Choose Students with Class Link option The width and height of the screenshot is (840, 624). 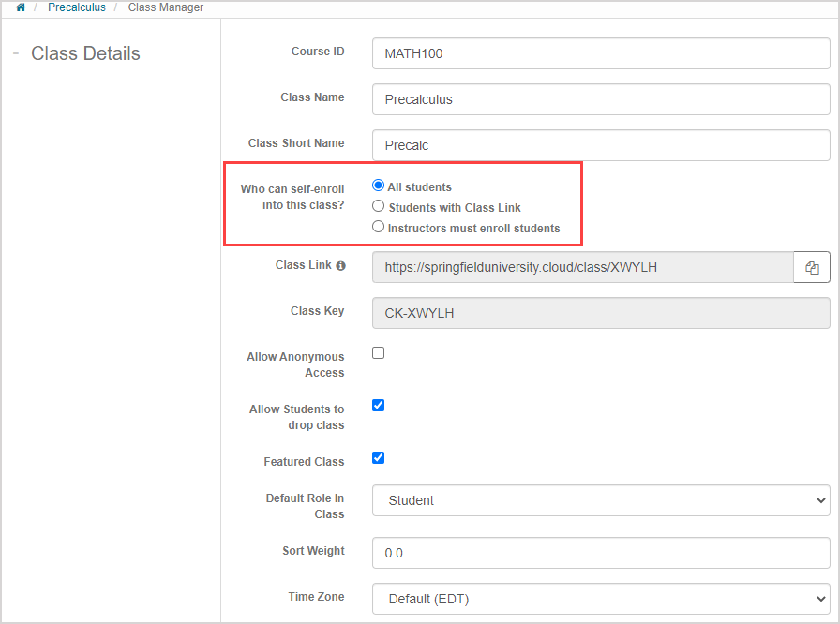[379, 206]
